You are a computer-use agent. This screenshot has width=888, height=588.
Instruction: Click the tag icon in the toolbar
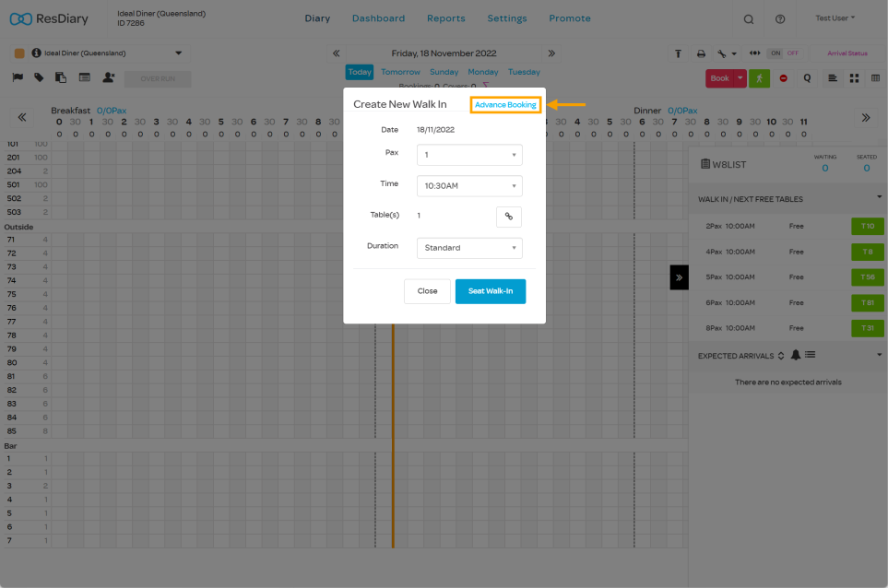[38, 77]
